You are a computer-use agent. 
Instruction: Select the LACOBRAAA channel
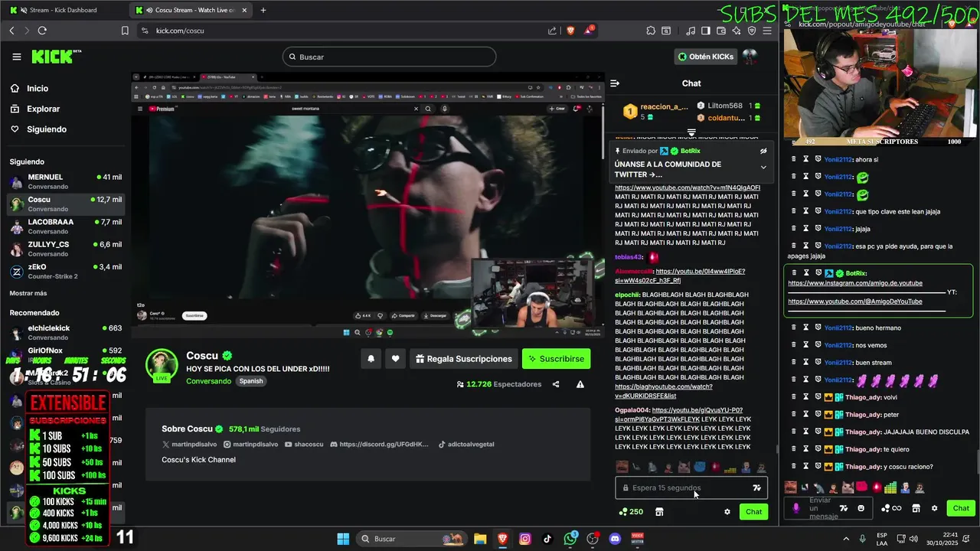click(65, 227)
